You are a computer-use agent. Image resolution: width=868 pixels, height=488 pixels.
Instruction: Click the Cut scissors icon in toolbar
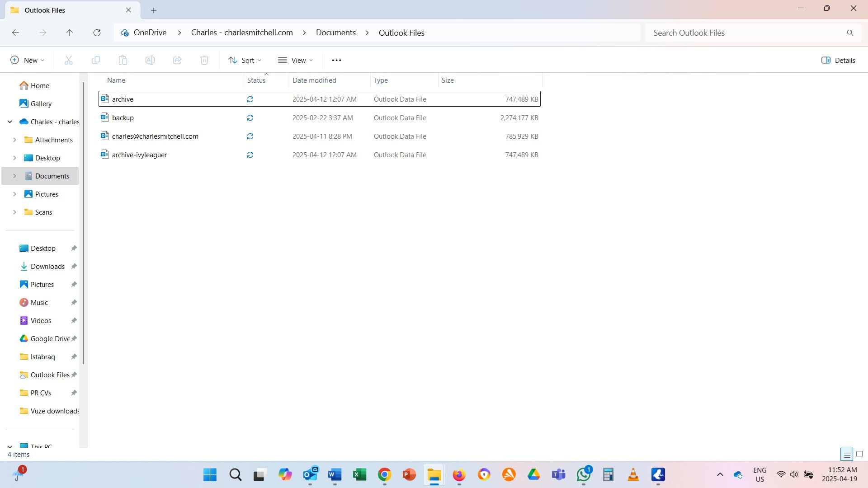tap(69, 60)
